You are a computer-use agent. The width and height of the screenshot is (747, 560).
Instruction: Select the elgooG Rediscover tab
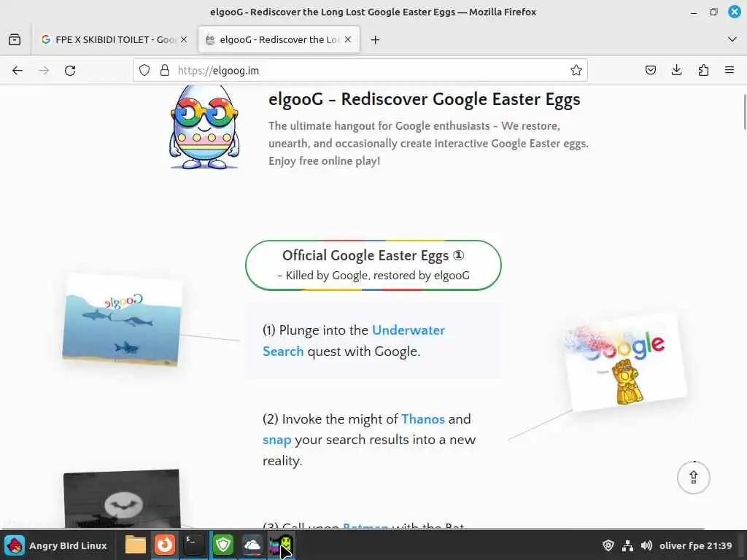point(279,39)
